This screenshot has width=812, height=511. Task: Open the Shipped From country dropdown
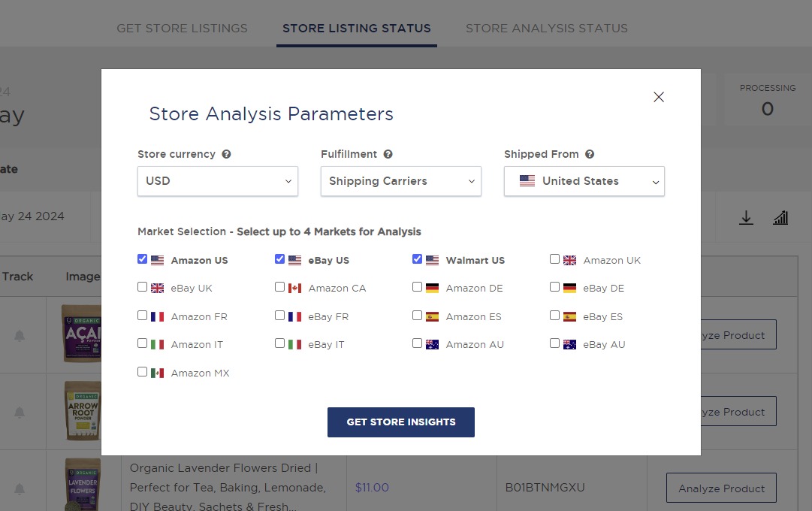(x=584, y=181)
